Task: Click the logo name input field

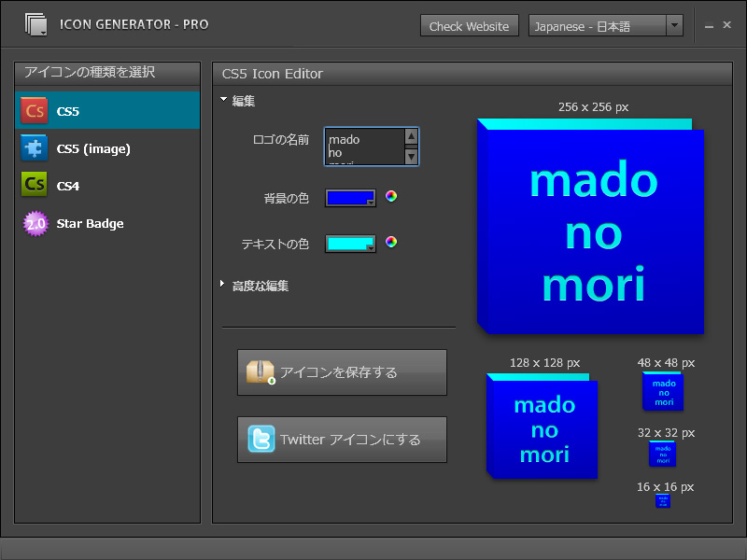Action: 366,147
